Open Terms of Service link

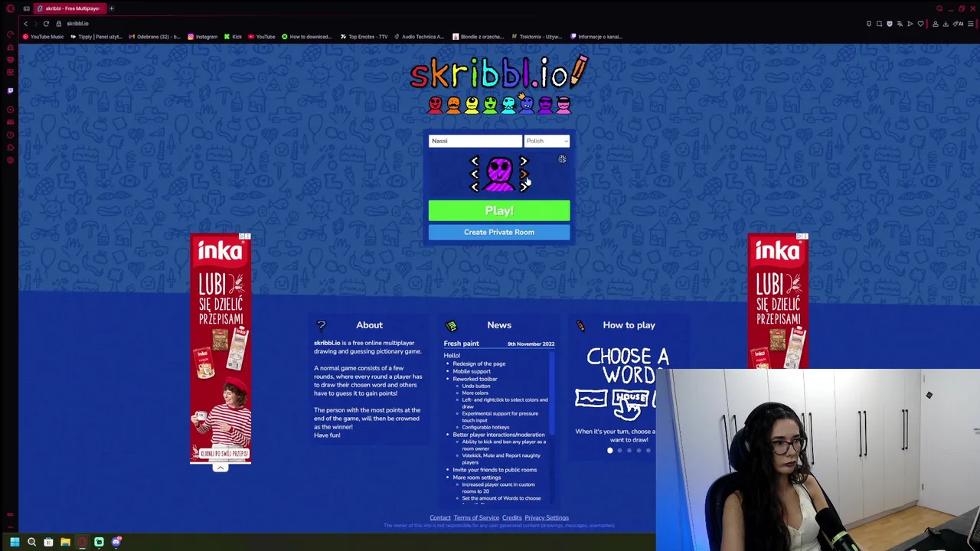pos(476,518)
